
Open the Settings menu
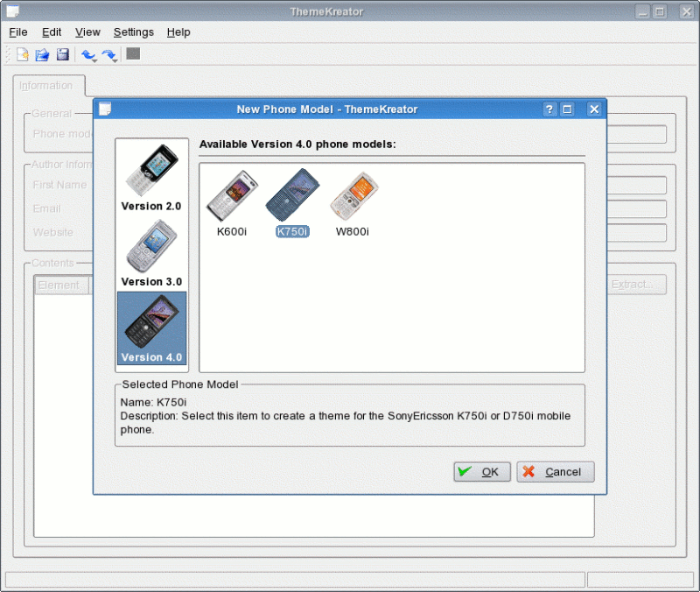(134, 32)
